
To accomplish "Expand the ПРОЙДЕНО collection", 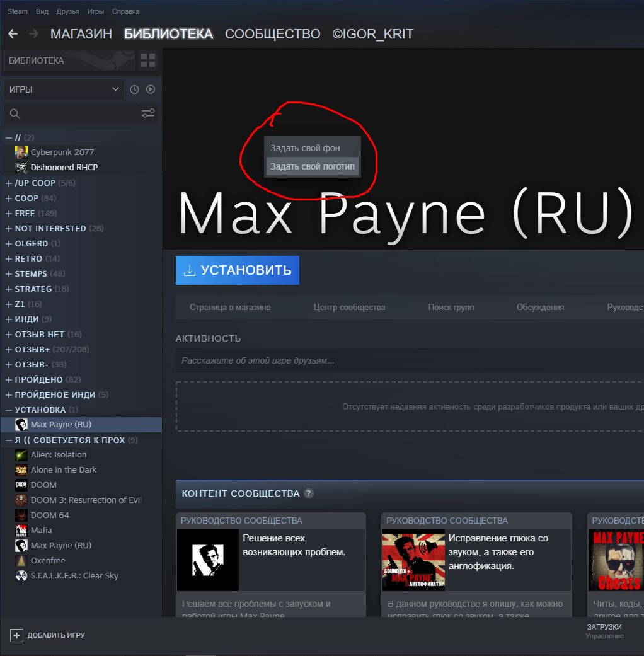I will 8,380.
